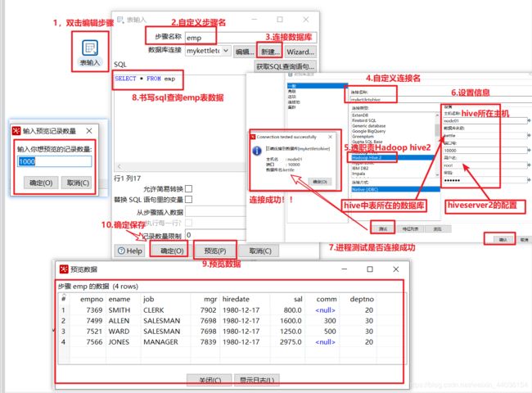The image size is (532, 393).
Task: Click 预览(P) to preview data
Action: coord(214,251)
